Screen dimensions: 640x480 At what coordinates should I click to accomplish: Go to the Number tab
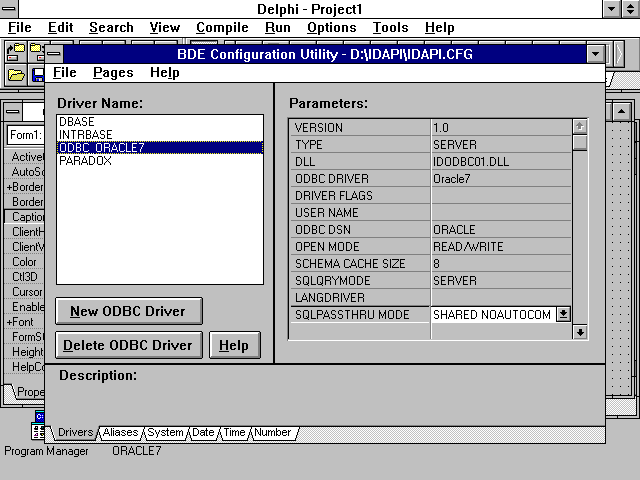(x=272, y=433)
